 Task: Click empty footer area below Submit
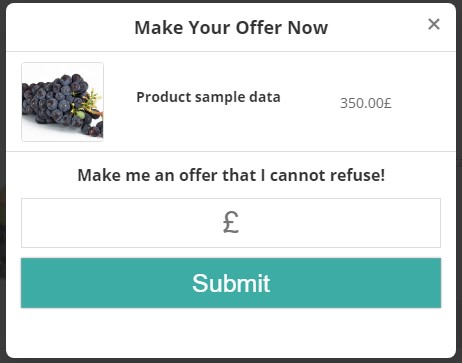pos(231,332)
